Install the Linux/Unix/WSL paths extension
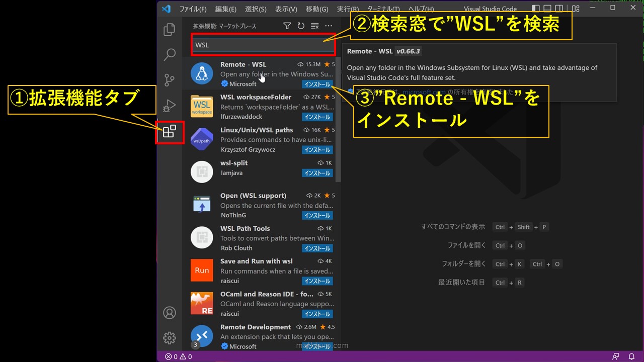Screen dimensions: 644x362 tap(317, 150)
